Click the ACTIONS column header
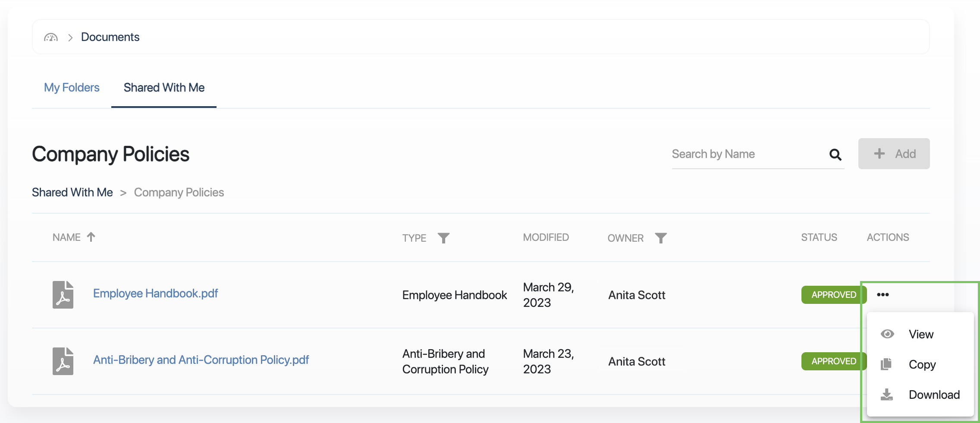 (x=888, y=237)
